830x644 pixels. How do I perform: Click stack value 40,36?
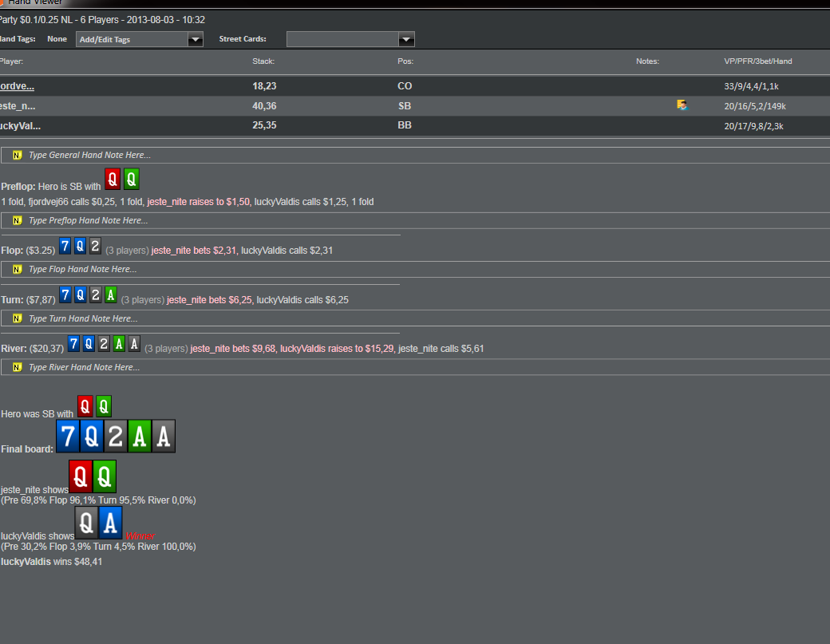pyautogui.click(x=264, y=106)
